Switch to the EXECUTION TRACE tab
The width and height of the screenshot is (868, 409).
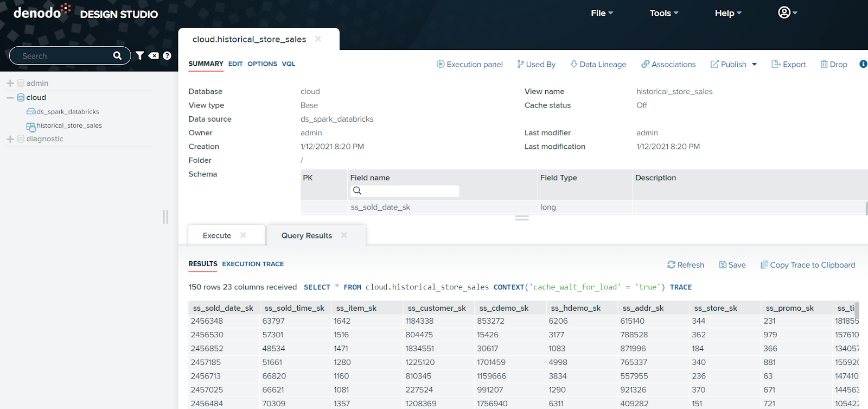[x=253, y=264]
